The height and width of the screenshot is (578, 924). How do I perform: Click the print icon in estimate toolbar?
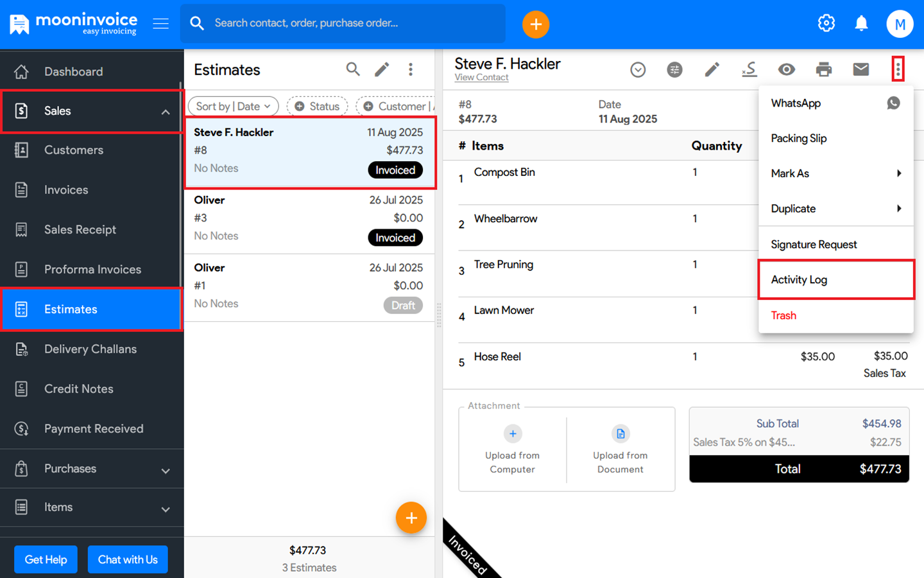[823, 69]
